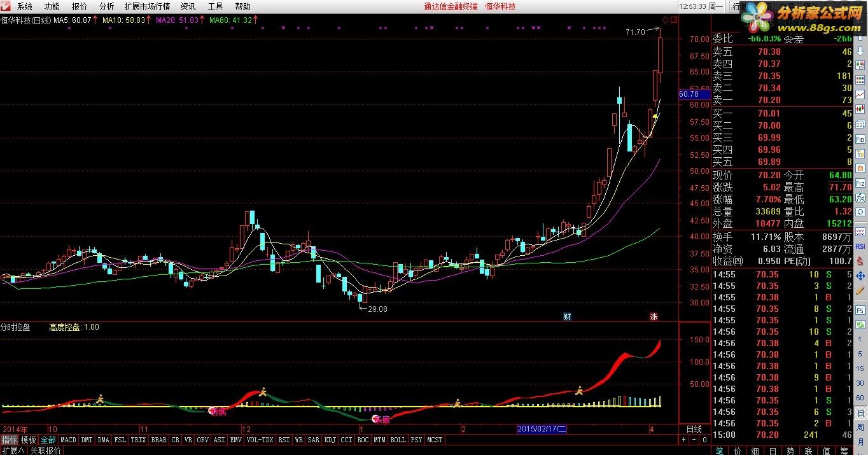The width and height of the screenshot is (868, 455).
Task: Open the Fiz sidebar icon
Action: [x=860, y=183]
